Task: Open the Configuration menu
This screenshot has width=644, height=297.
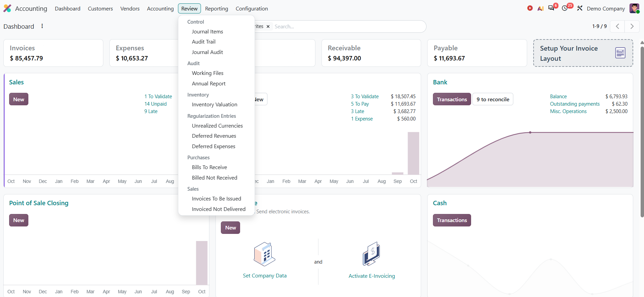Action: coord(252,8)
